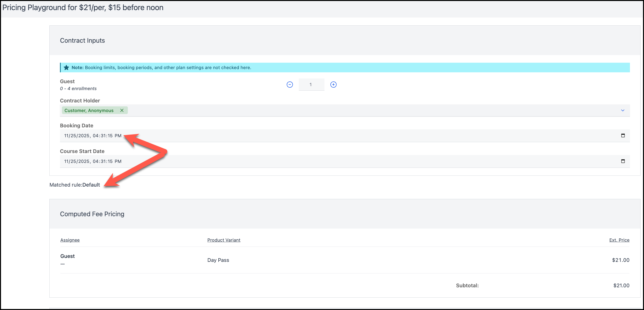This screenshot has width=644, height=310.
Task: Increase guest count with plus icon
Action: point(333,84)
